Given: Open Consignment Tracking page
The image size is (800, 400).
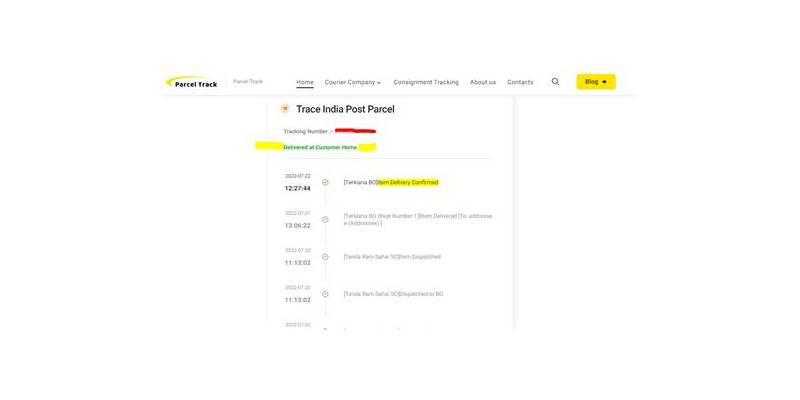Looking at the screenshot, I should (426, 82).
